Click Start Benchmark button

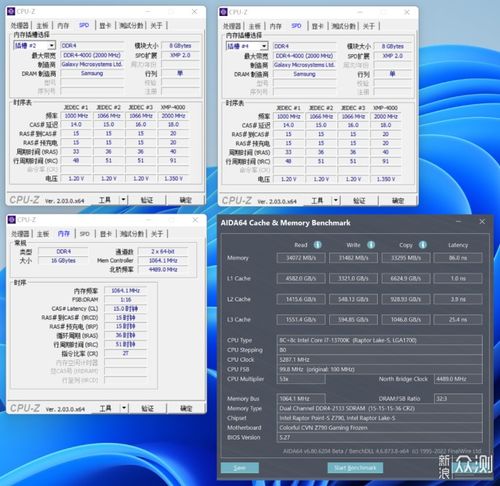pos(355,468)
